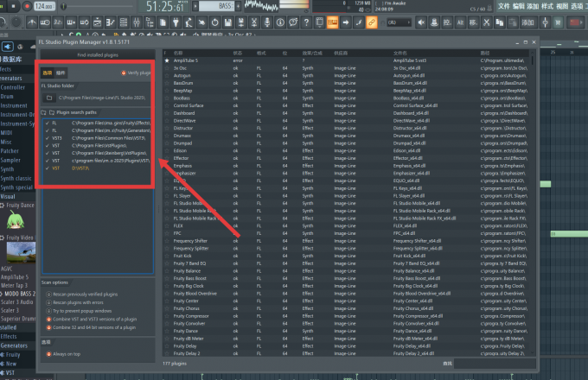Toggle the Always on top option

[x=48, y=354]
